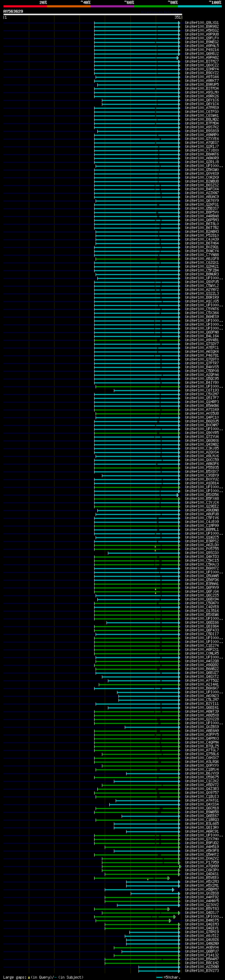Select the query label AV563629

click(13, 11)
